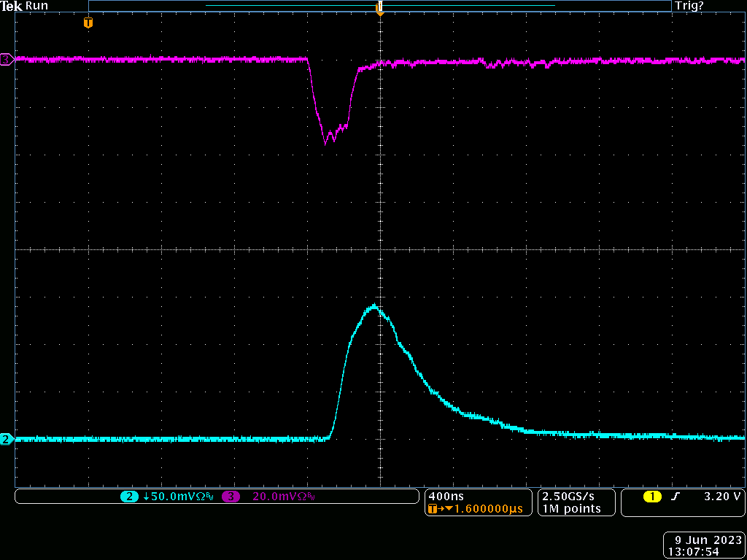The image size is (747, 560).
Task: Click the orange center trigger point marker
Action: [x=379, y=9]
